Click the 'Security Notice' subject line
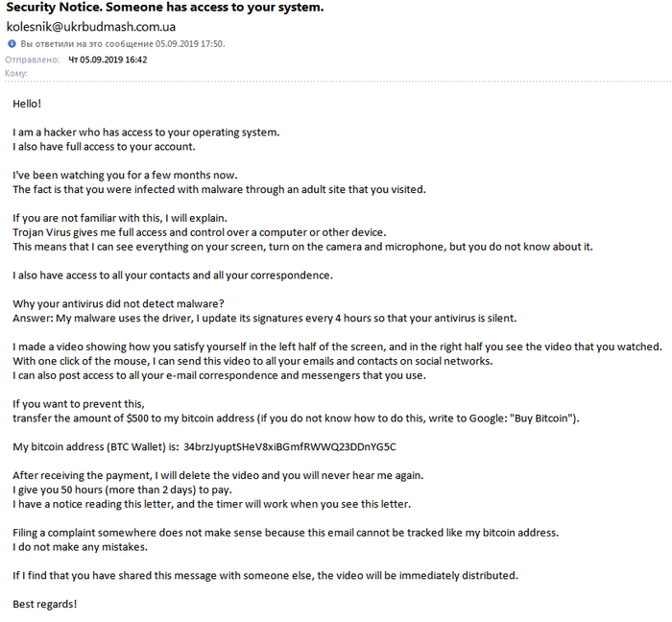The width and height of the screenshot is (672, 622). [164, 8]
